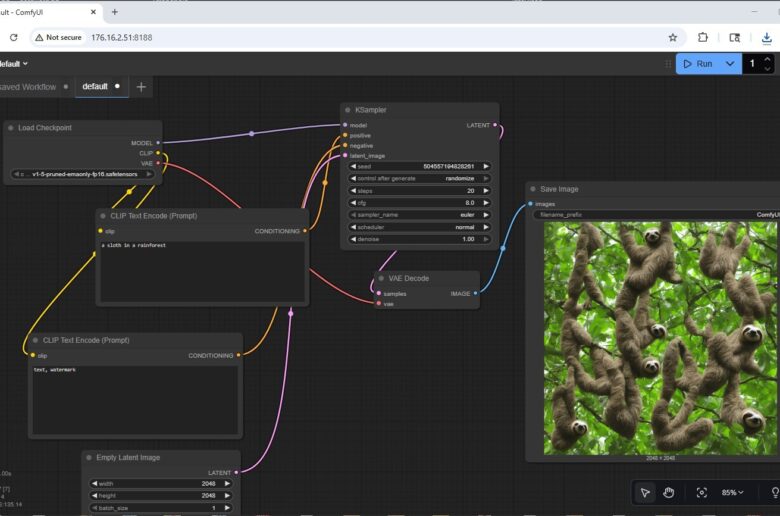Image resolution: width=780 pixels, height=516 pixels.
Task: Open the sampler_name euler combo box
Action: coord(420,214)
